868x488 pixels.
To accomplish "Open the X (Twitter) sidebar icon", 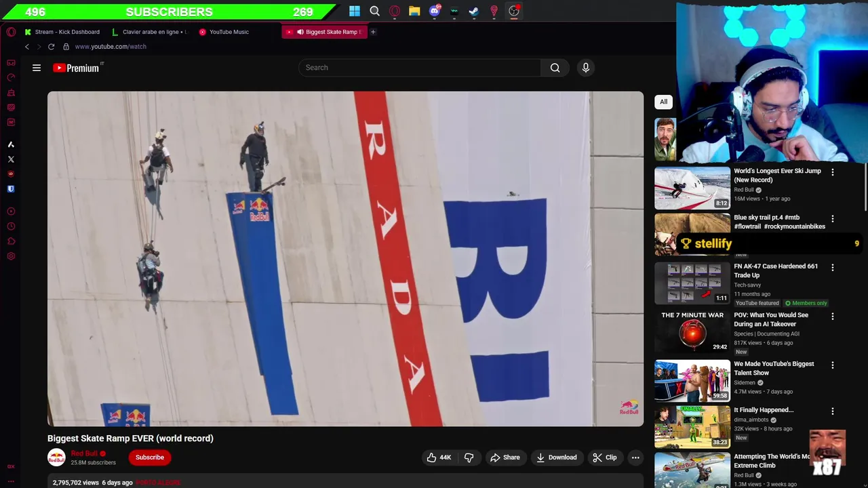I will (x=11, y=159).
